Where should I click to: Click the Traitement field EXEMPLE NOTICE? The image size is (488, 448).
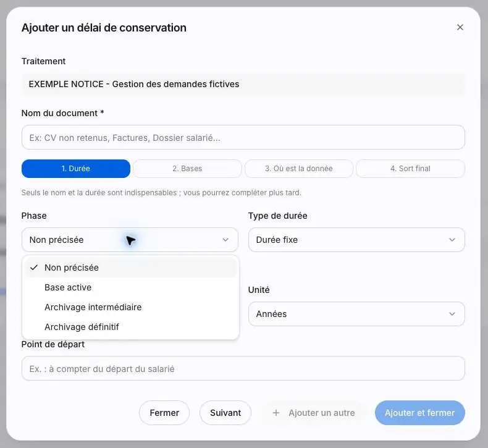tap(243, 84)
